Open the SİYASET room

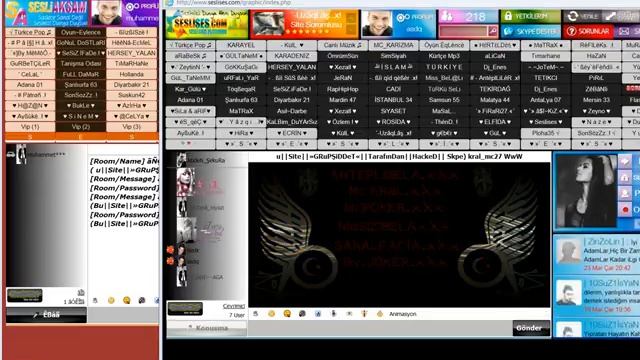[x=393, y=111]
